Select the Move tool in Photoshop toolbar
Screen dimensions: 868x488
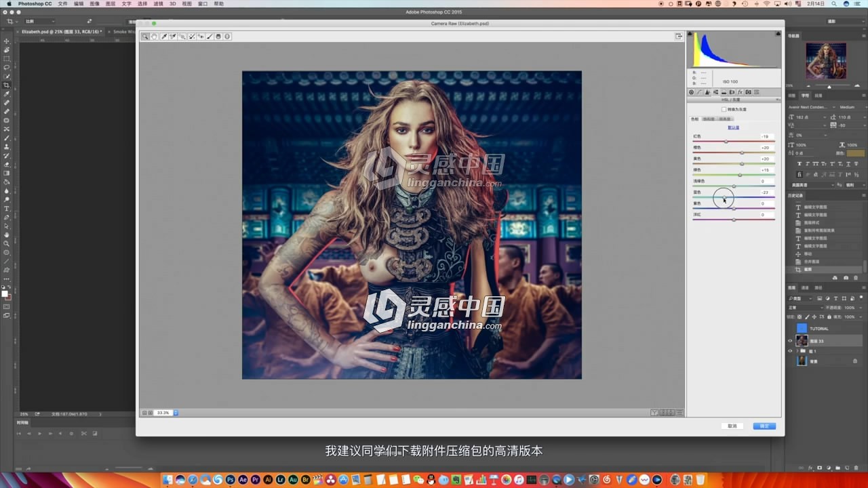click(7, 41)
